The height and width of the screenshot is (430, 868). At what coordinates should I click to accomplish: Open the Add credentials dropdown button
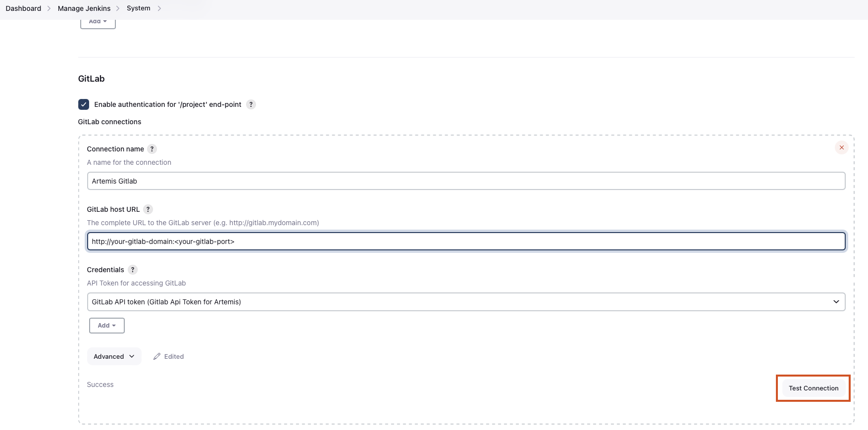click(106, 326)
